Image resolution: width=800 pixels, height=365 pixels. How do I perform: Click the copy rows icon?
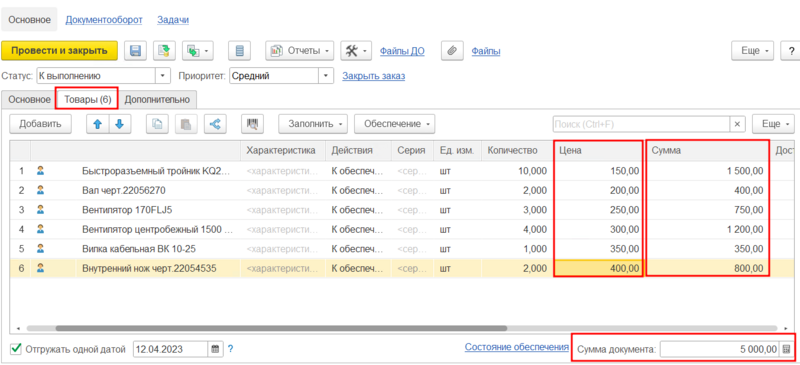tap(157, 124)
